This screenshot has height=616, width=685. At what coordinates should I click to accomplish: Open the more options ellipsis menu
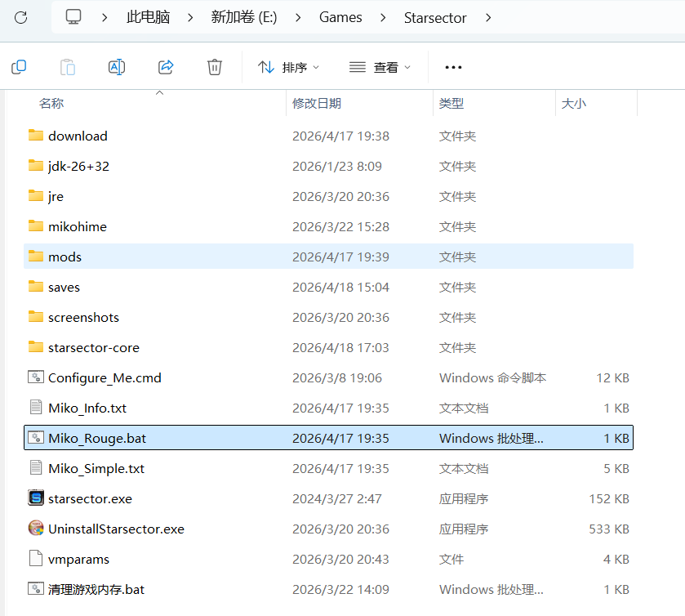[x=453, y=67]
